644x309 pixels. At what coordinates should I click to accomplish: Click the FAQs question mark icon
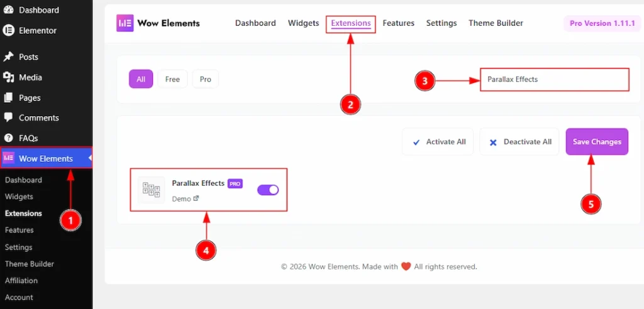point(8,138)
